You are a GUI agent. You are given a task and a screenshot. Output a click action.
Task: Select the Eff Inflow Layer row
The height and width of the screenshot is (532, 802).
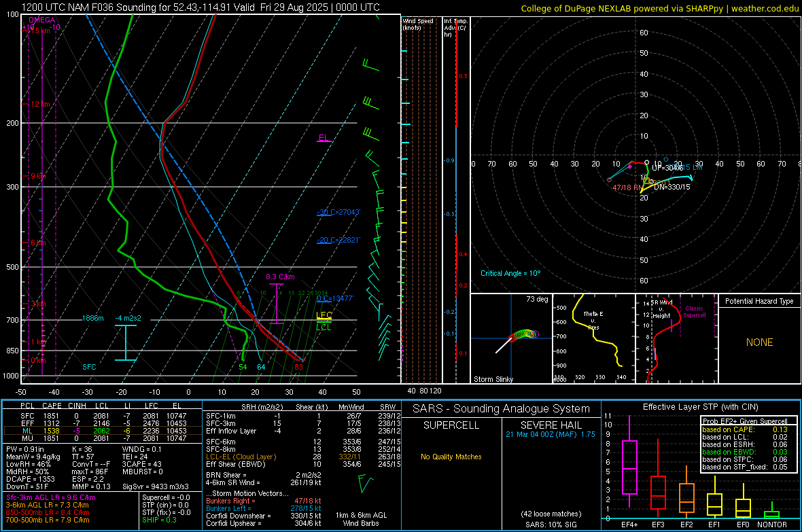(303, 431)
